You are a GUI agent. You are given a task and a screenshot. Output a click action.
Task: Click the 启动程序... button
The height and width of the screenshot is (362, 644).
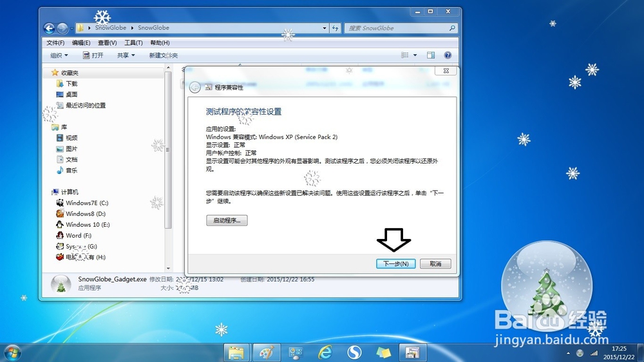227,221
